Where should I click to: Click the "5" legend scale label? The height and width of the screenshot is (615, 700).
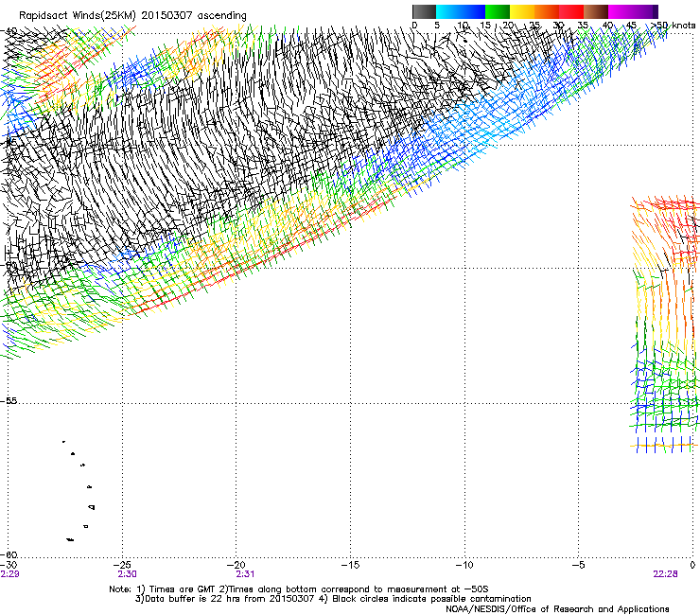click(437, 25)
